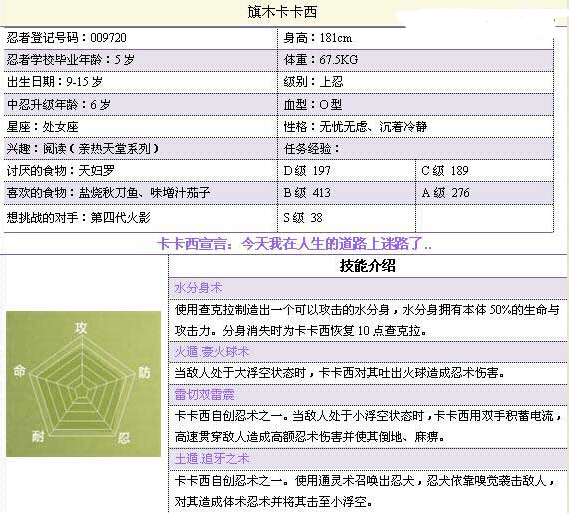Select the 忍者登记号码 009720 cell
This screenshot has height=513, width=569.
pyautogui.click(x=140, y=38)
